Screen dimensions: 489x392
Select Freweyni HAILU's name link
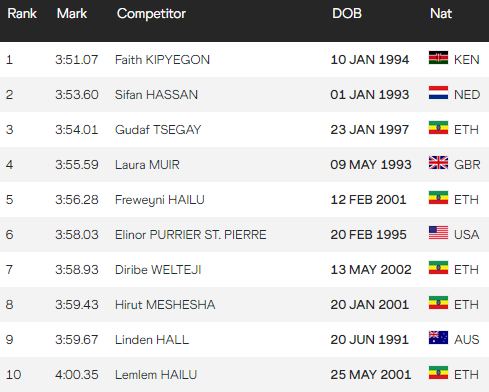click(x=160, y=200)
